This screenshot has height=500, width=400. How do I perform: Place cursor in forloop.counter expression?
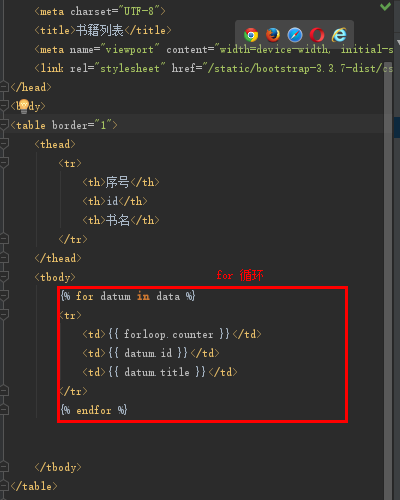point(169,334)
